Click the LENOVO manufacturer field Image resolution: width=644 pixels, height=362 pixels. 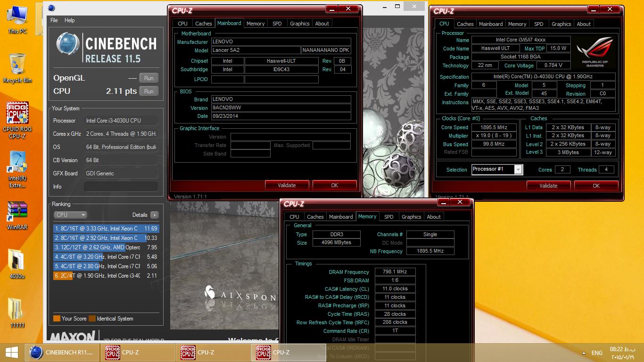[x=281, y=42]
